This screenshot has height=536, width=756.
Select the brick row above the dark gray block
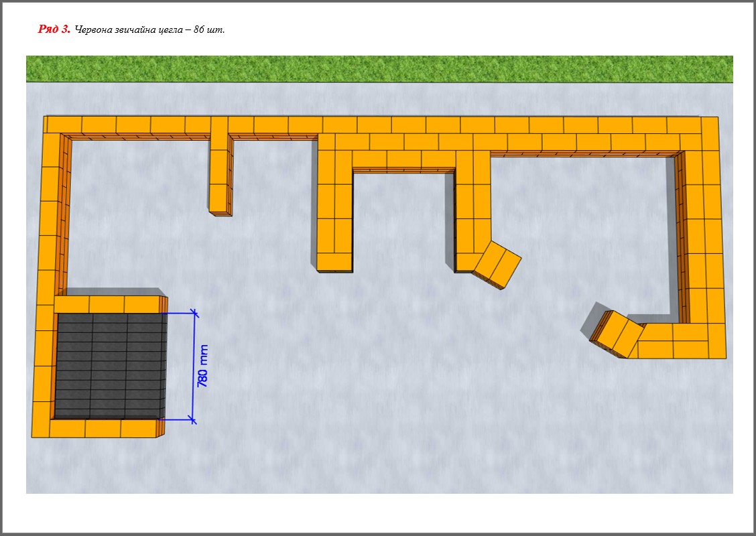[x=107, y=304]
